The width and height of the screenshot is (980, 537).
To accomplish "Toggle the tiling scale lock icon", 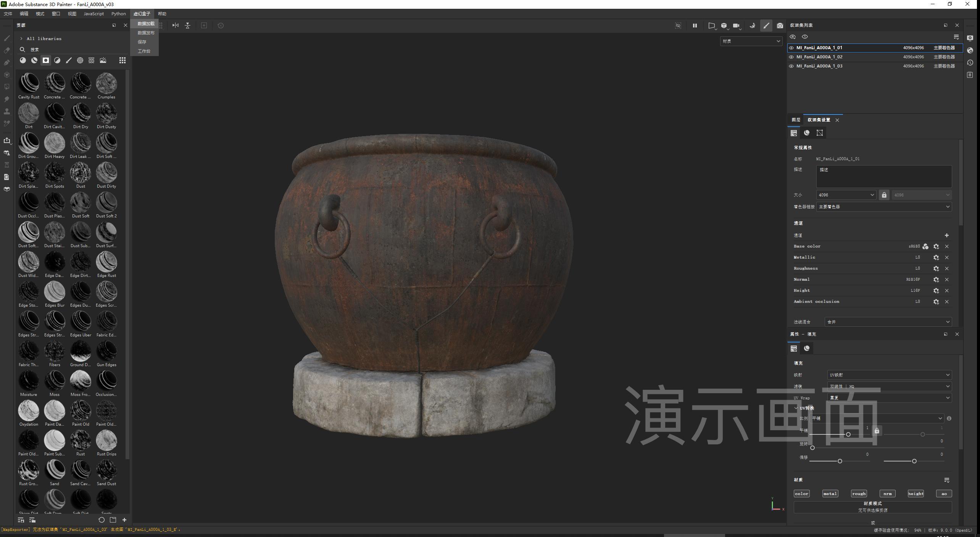I will click(x=877, y=431).
